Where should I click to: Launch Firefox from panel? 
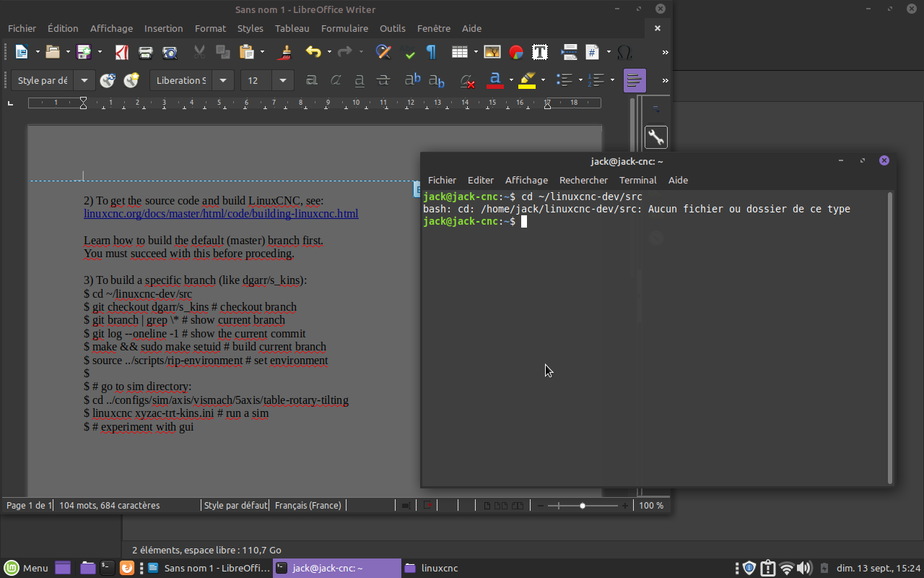pyautogui.click(x=126, y=568)
